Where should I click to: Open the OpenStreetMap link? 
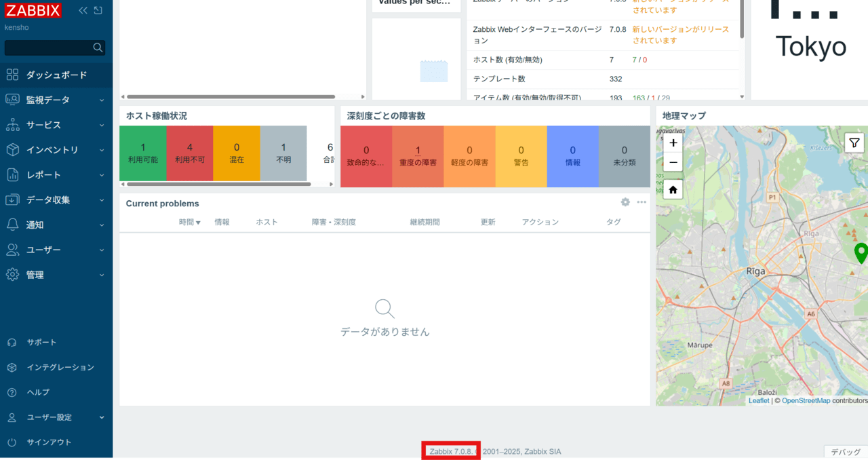[x=806, y=401]
